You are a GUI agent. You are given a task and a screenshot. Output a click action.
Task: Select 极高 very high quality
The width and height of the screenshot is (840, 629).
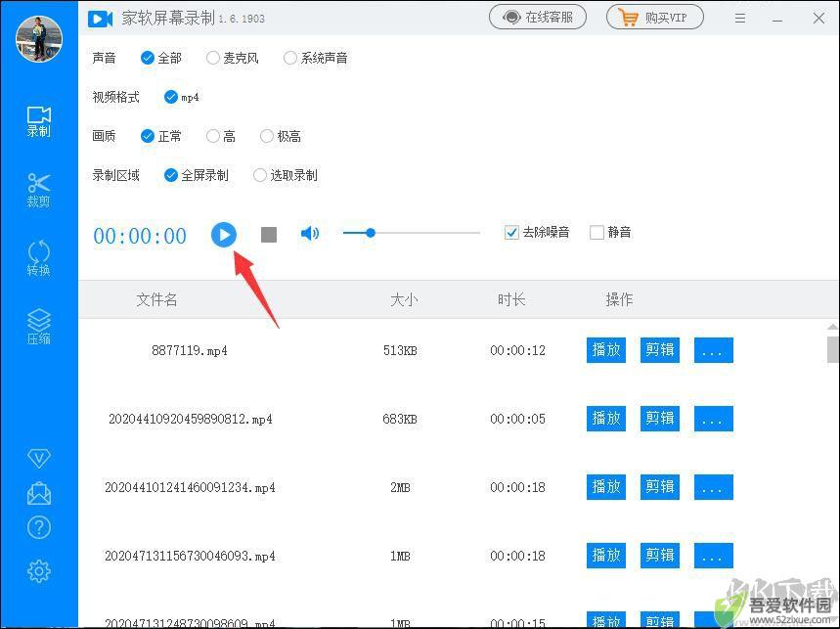pos(281,136)
